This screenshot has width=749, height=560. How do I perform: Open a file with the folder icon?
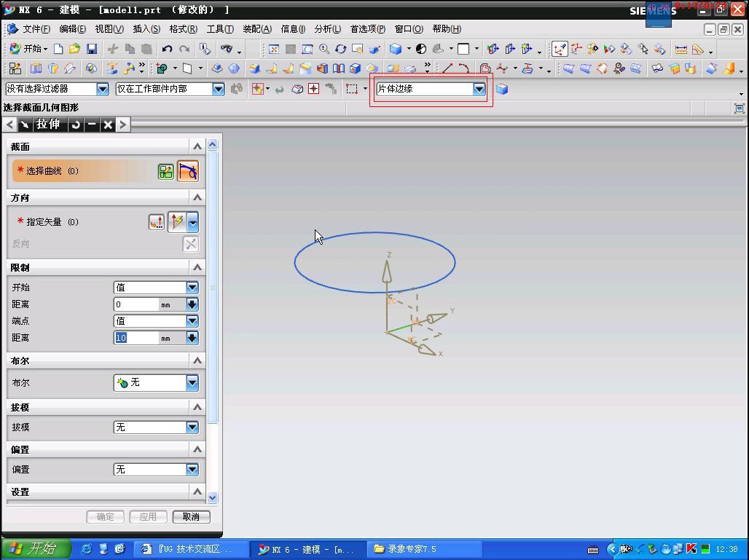74,49
